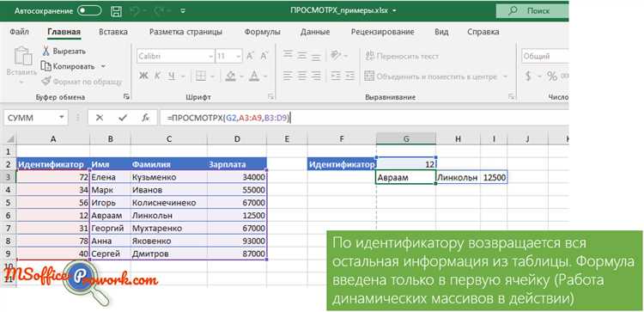Expand the Копировать dropdown arrow
Viewport: 644px width, 312px height.
coord(103,66)
